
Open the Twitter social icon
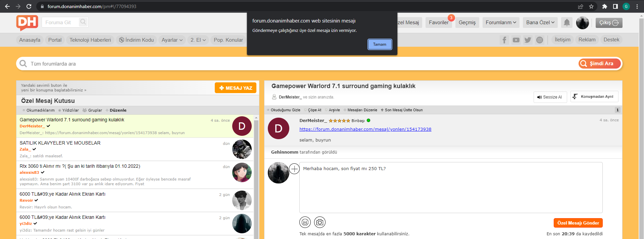528,40
